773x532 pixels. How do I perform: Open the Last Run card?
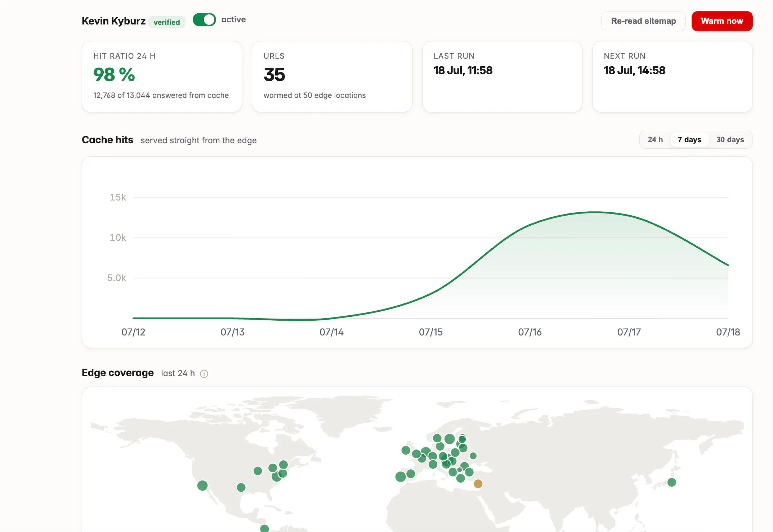tap(502, 77)
